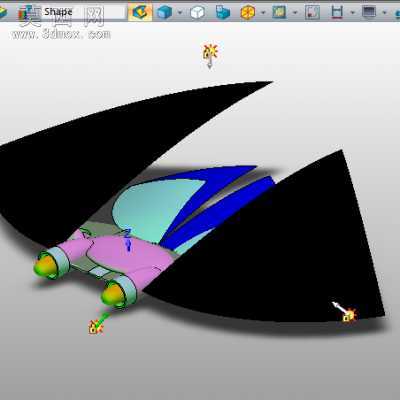Open the dropdown beside the orange starburst icon
The image size is (400, 400).
(x=263, y=13)
